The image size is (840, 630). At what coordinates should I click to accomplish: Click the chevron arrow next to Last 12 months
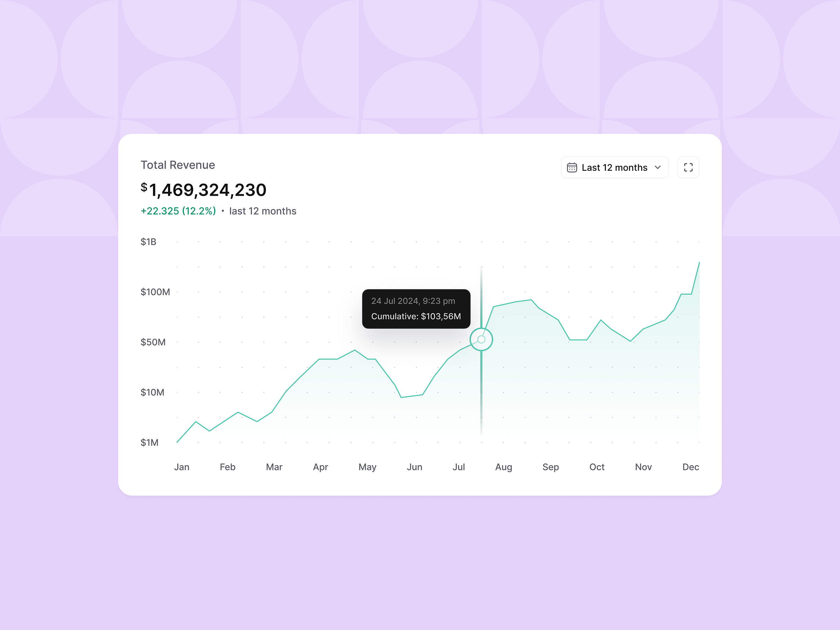click(658, 167)
